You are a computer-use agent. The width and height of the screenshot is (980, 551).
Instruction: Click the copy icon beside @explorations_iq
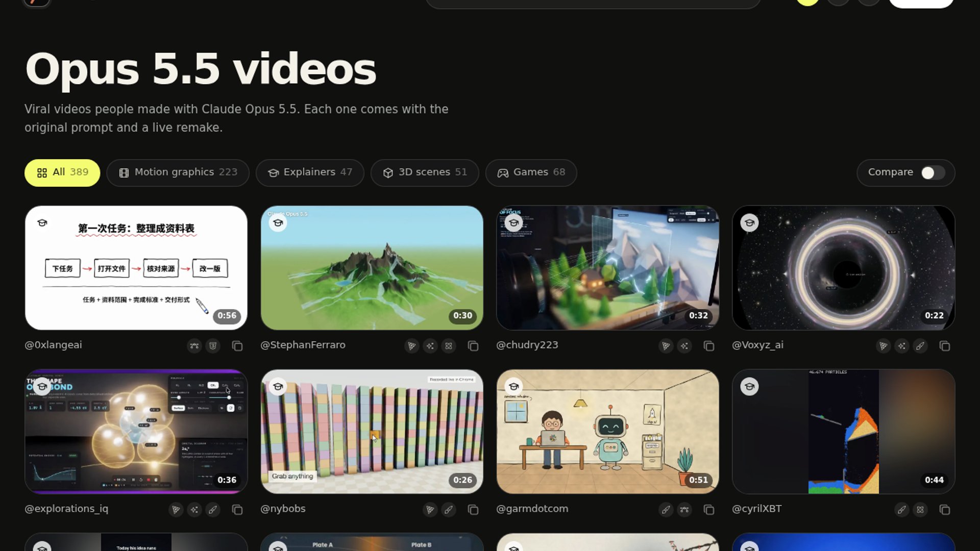[x=237, y=510]
